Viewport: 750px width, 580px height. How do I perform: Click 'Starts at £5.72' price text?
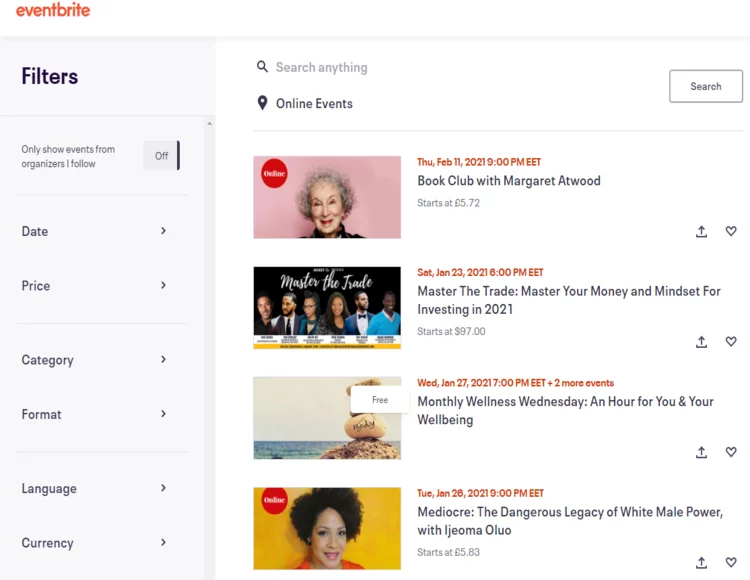(x=448, y=203)
